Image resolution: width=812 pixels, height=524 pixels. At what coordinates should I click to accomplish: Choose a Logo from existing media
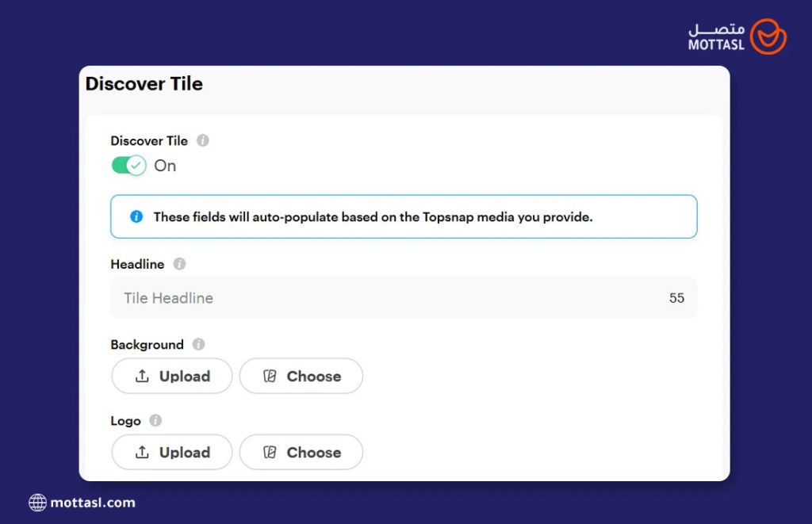[x=301, y=453]
